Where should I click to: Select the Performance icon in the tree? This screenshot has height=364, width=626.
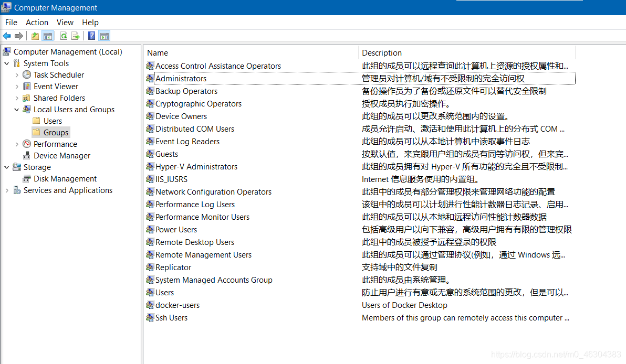[x=27, y=144]
